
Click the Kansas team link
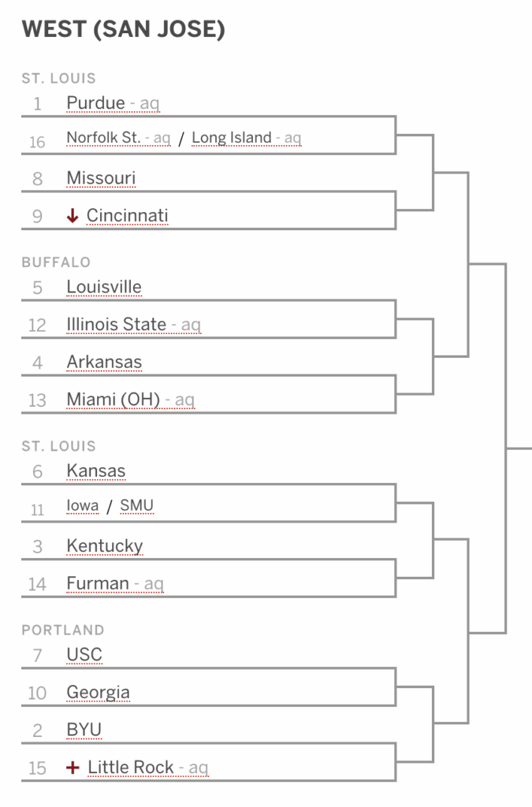pyautogui.click(x=96, y=471)
